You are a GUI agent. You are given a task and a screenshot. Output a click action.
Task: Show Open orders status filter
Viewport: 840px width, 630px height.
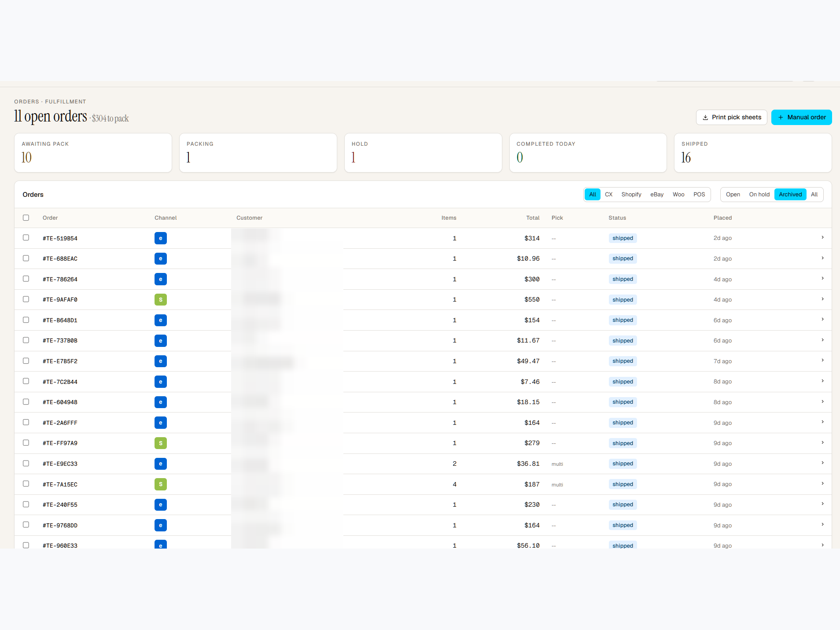[x=733, y=195]
